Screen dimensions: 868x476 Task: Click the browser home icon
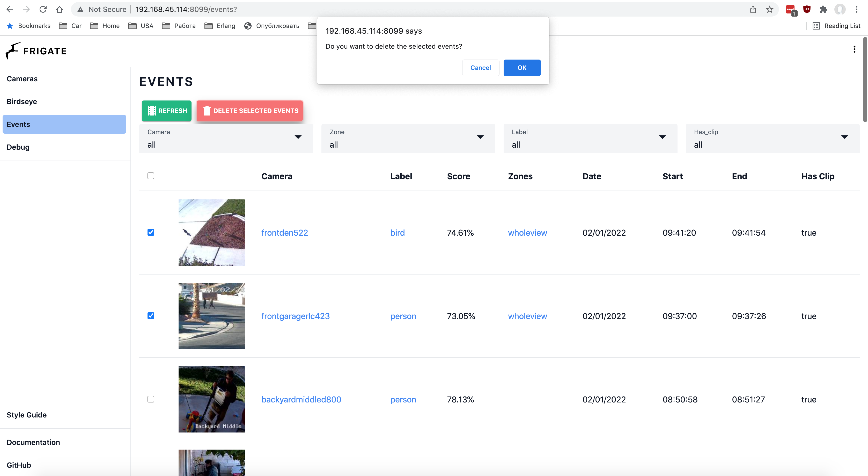click(60, 9)
